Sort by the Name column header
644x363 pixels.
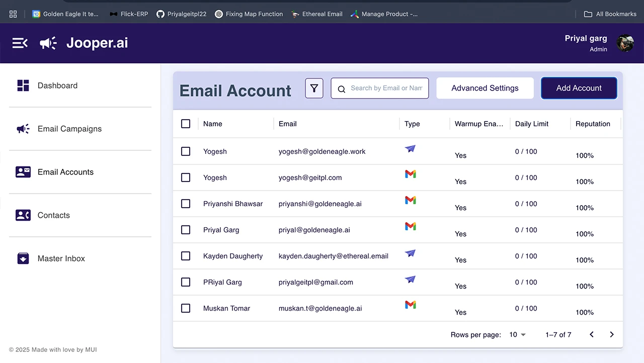point(213,124)
